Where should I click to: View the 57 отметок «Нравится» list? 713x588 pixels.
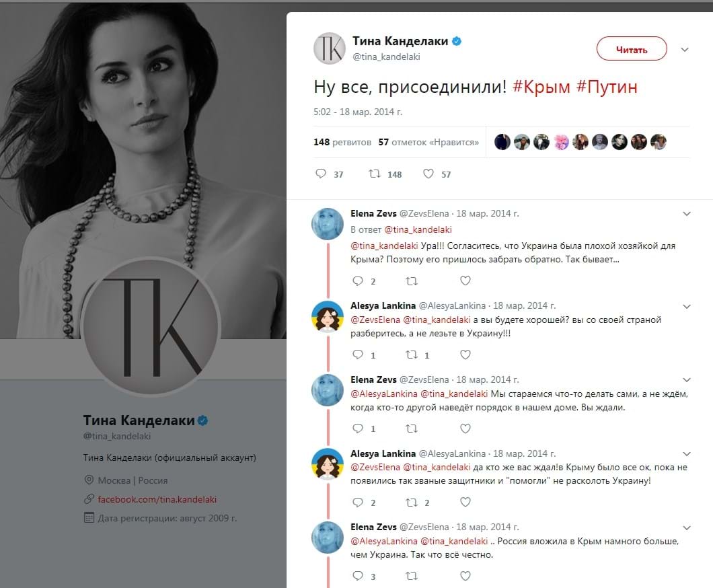tap(428, 142)
